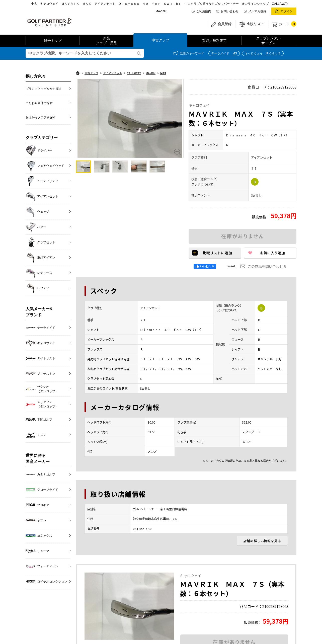Click テーラーメイド M3 keyword tag
Image resolution: width=322 pixels, height=644 pixels.
coord(224,53)
